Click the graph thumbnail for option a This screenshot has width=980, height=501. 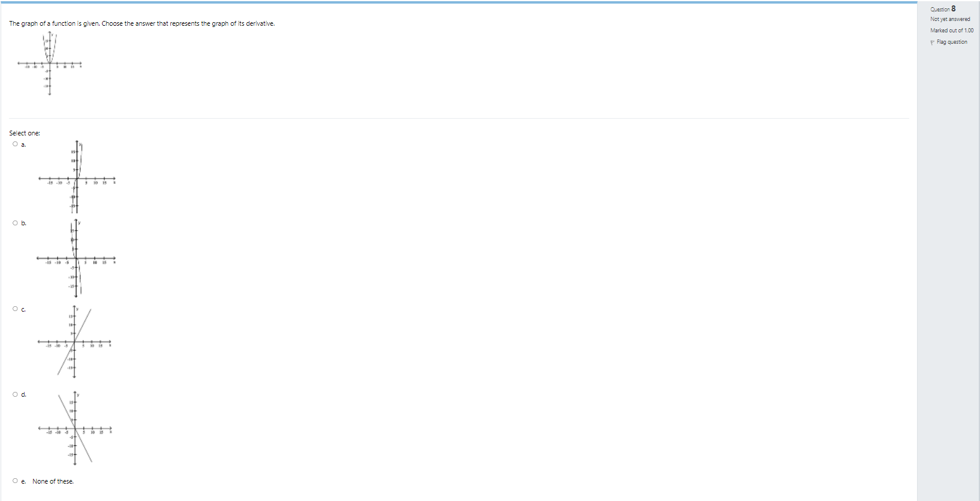[x=77, y=177]
